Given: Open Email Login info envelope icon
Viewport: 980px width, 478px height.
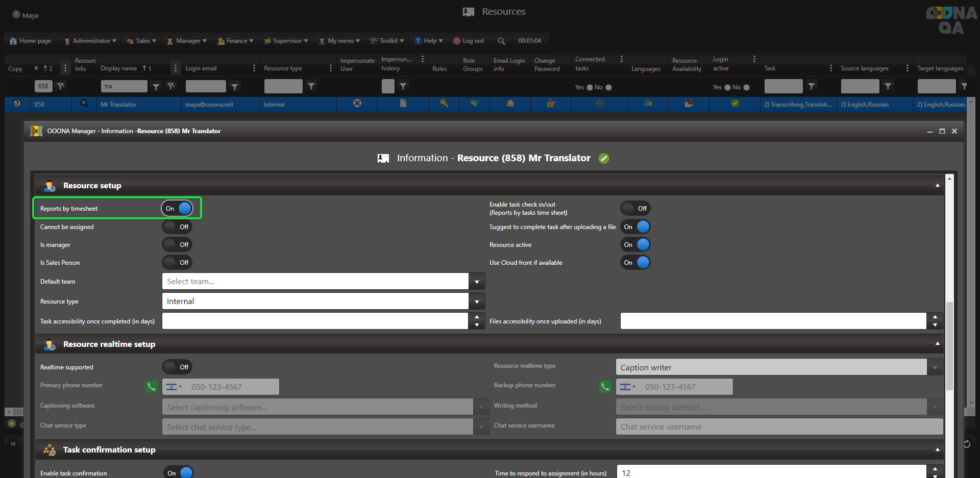Looking at the screenshot, I should 510,104.
